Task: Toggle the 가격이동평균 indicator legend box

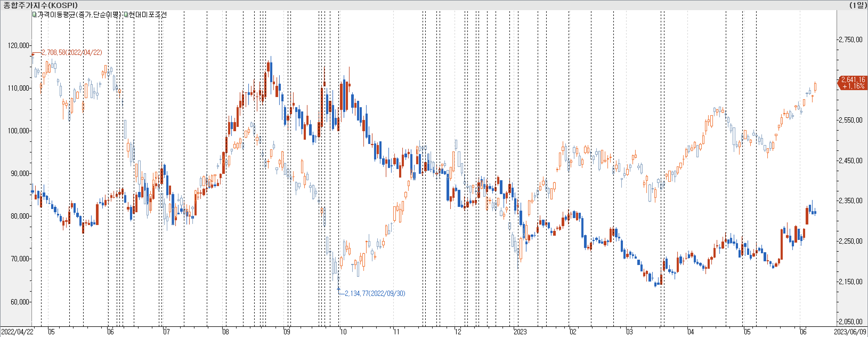Action: 35,14
